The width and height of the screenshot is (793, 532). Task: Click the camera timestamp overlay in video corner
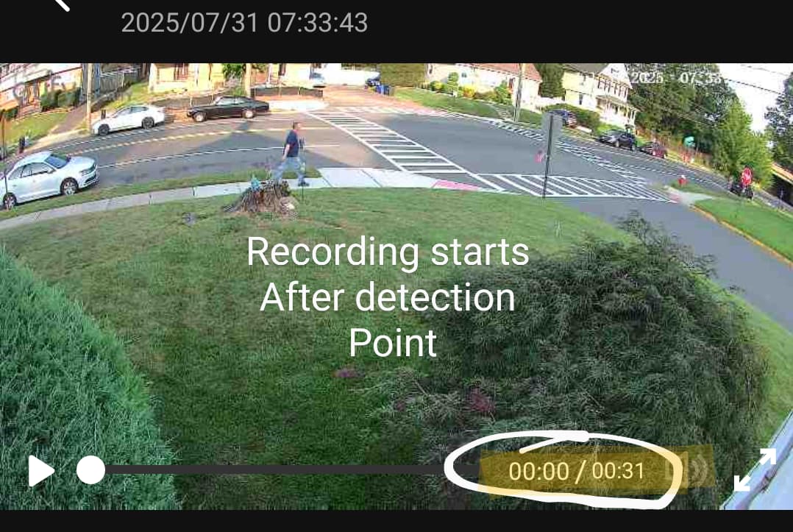pos(675,77)
